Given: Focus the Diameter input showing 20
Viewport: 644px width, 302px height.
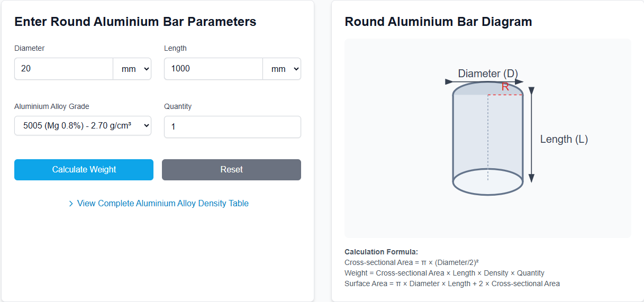Looking at the screenshot, I should coord(64,69).
